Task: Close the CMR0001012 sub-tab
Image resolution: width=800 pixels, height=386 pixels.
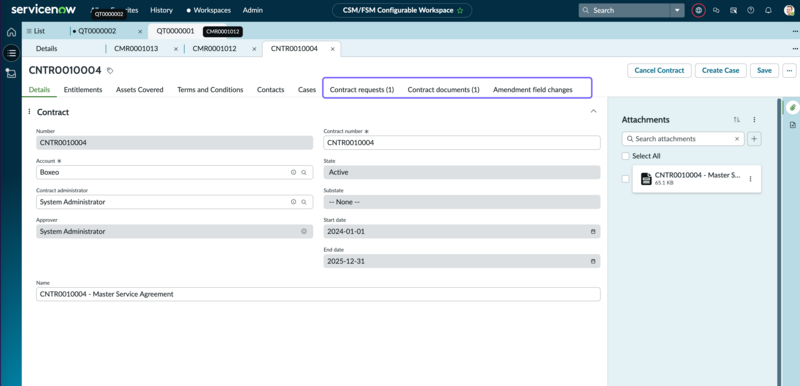Action: [254, 49]
